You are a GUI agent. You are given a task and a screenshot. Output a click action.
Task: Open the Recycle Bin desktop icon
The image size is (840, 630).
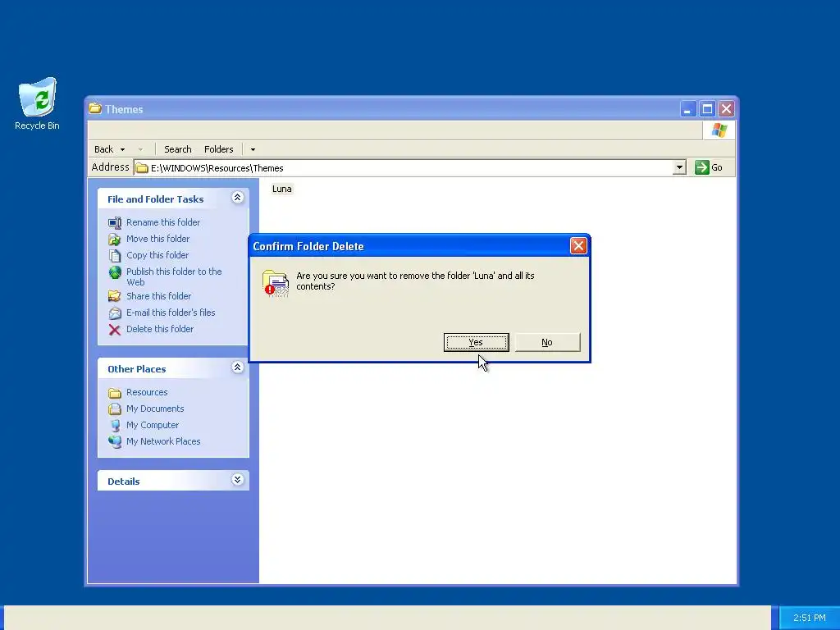37,104
